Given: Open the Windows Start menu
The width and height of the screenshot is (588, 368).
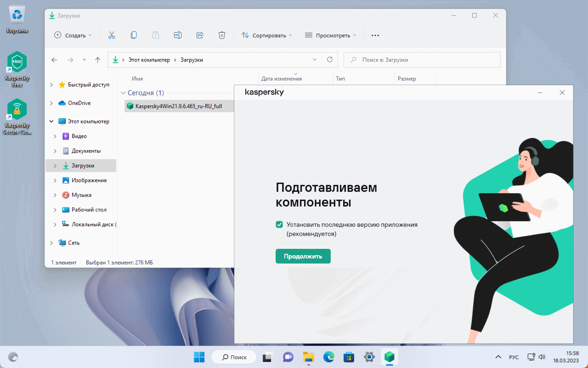Looking at the screenshot, I should point(199,357).
